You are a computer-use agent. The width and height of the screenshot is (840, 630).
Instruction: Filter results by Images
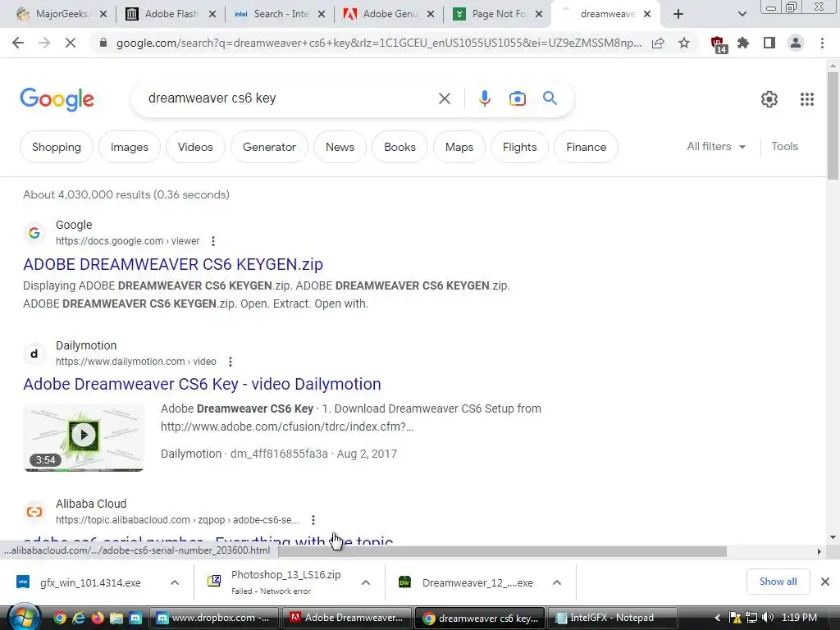click(x=129, y=147)
